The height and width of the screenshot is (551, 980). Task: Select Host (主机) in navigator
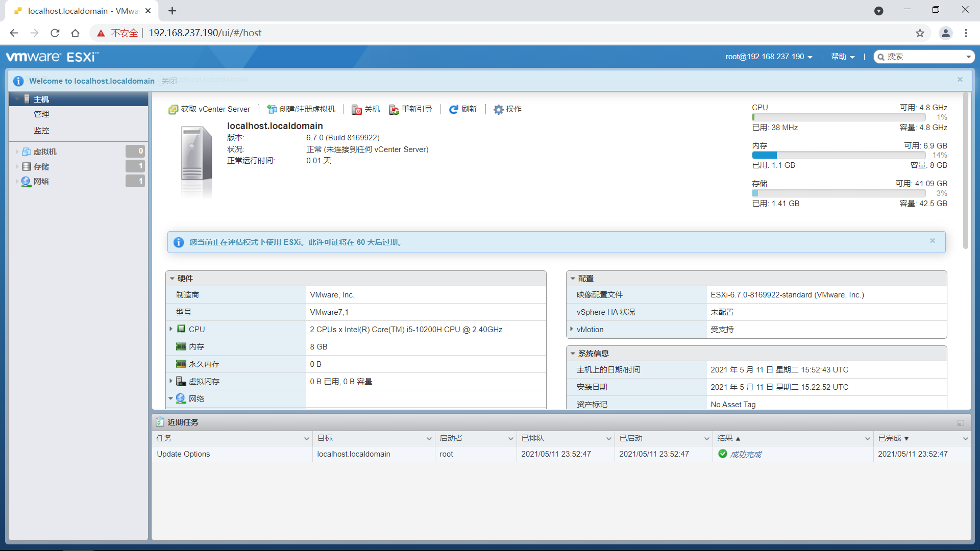coord(79,99)
